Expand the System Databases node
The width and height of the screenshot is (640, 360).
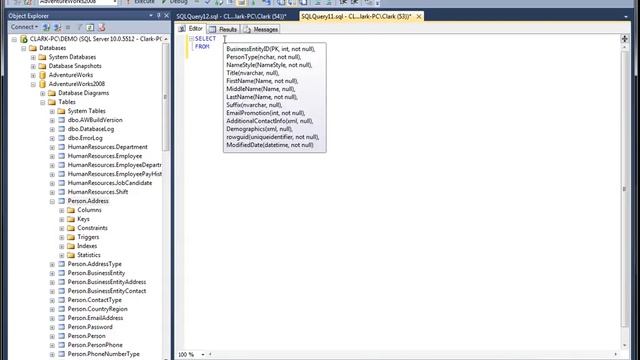pyautogui.click(x=33, y=57)
